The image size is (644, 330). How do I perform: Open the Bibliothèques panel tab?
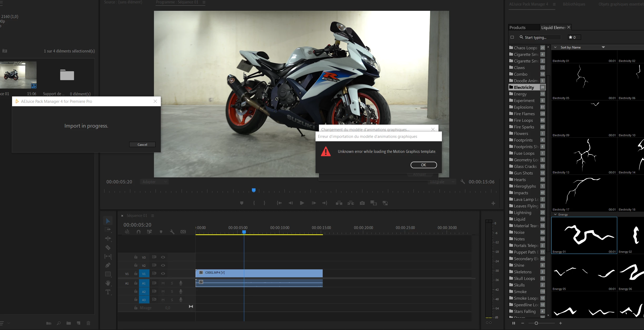point(574,4)
